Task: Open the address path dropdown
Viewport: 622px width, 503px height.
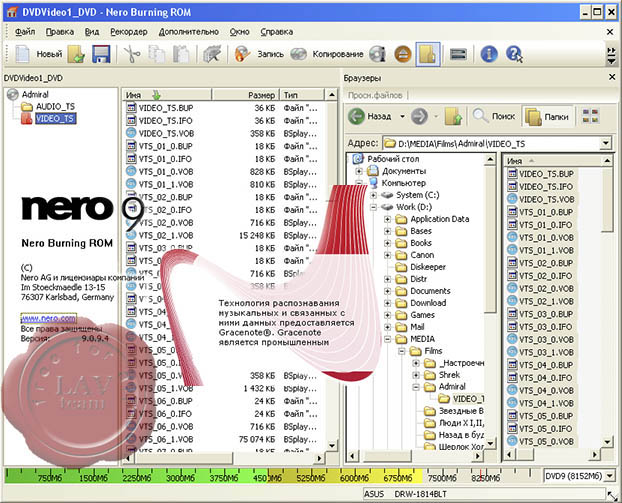Action: (605, 143)
